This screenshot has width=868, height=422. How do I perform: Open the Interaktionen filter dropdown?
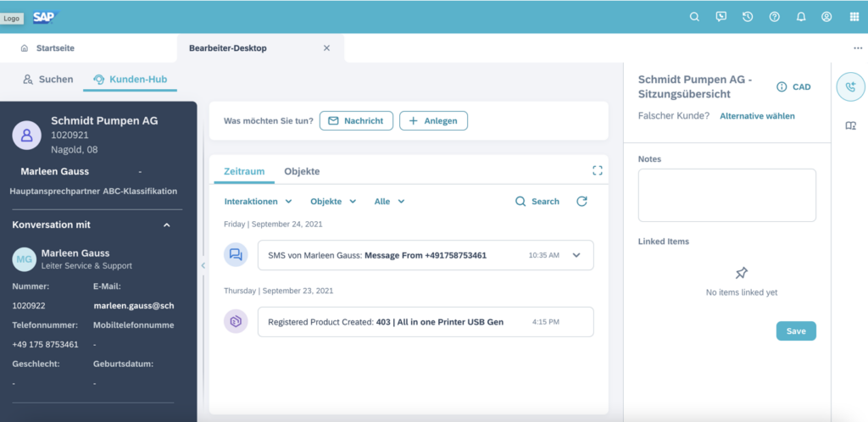coord(258,202)
